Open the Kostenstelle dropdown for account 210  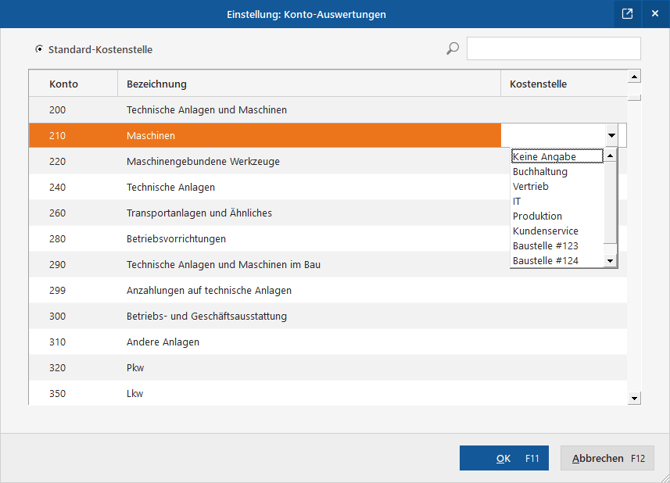point(611,135)
